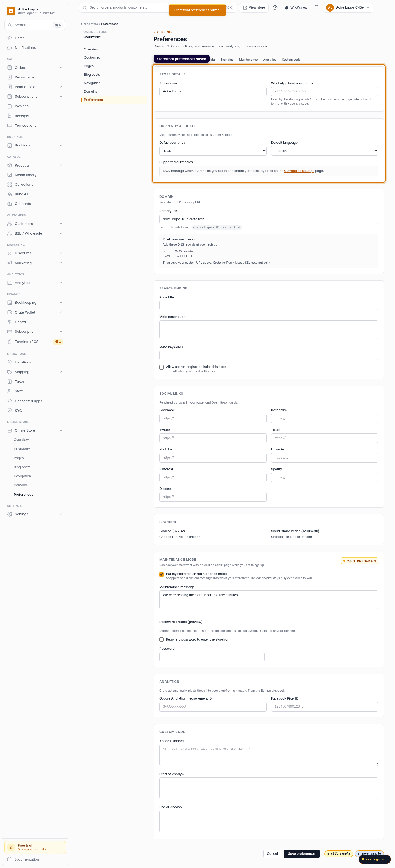Viewport: 395px width, 868px height.
Task: Click the Home icon in sidebar
Action: pyautogui.click(x=9, y=38)
